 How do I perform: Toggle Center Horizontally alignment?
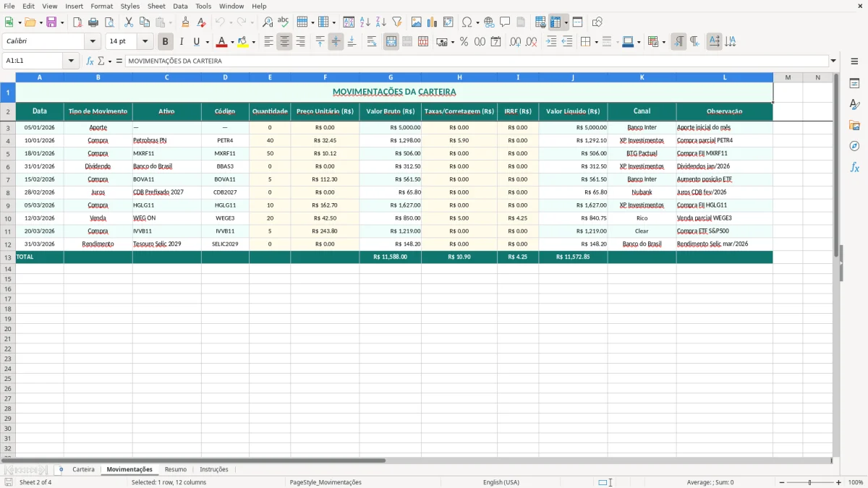284,42
